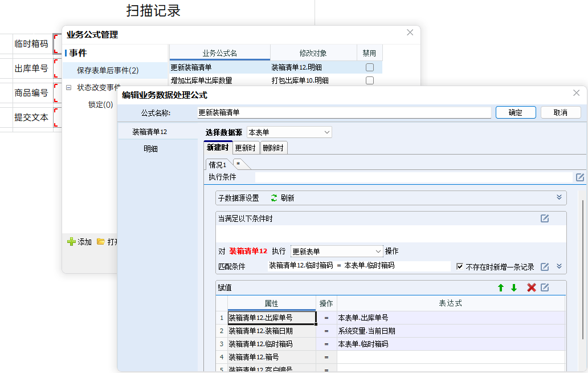Delete assignment row with red X icon

click(532, 288)
